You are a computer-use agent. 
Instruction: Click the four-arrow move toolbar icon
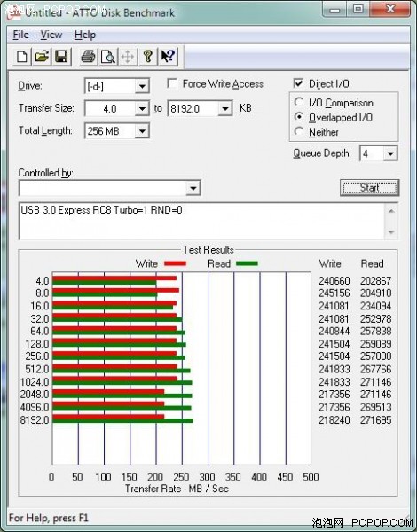click(128, 57)
